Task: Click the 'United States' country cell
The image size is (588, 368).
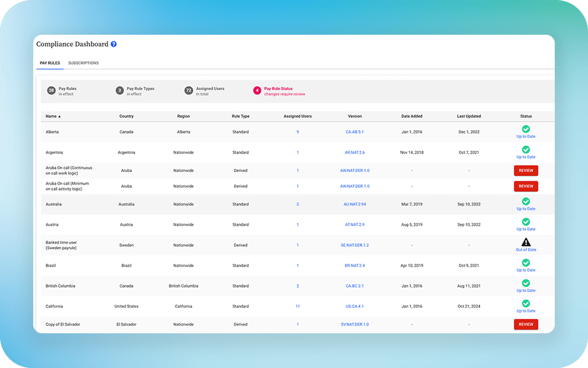Action: [x=126, y=307]
